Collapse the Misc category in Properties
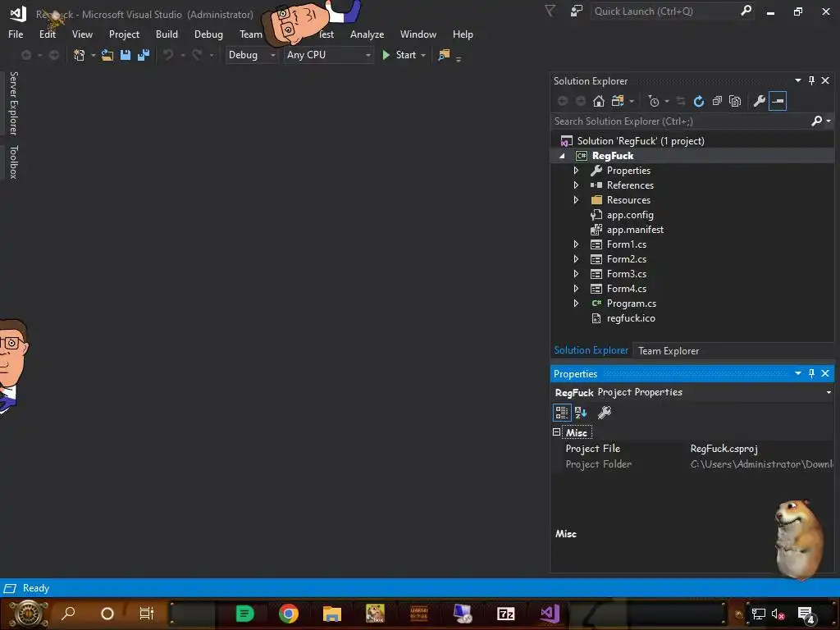 [557, 431]
